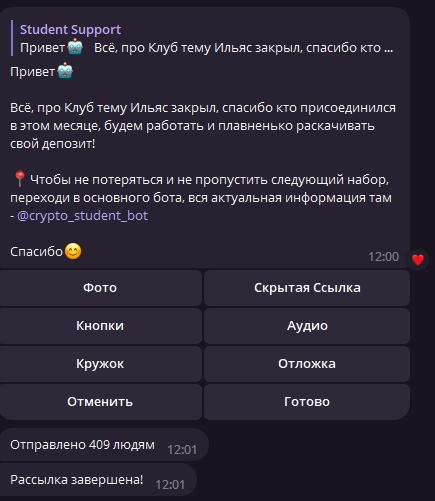Choose the Кнопки button
Screen dimensions: 435x501
100,326
